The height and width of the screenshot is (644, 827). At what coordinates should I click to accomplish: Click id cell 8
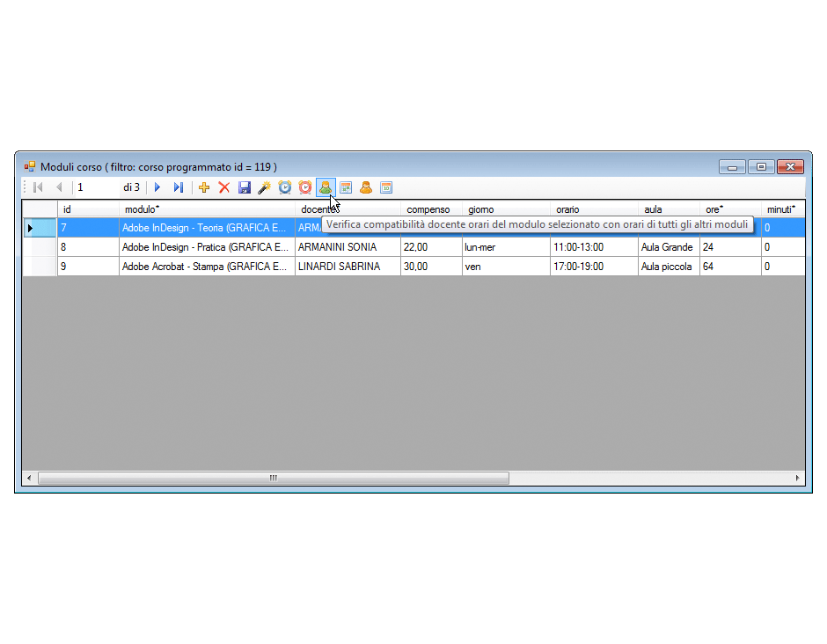88,247
